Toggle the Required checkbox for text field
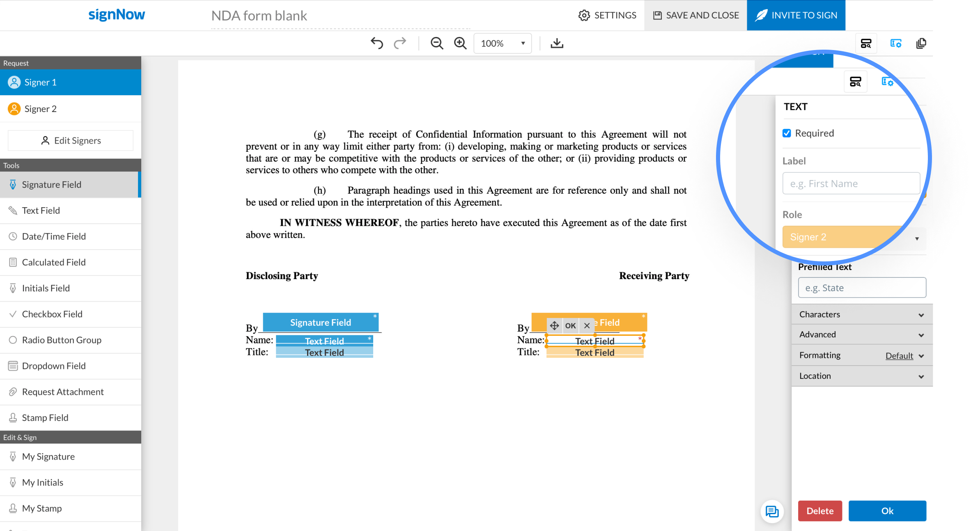980x531 pixels. click(x=786, y=133)
